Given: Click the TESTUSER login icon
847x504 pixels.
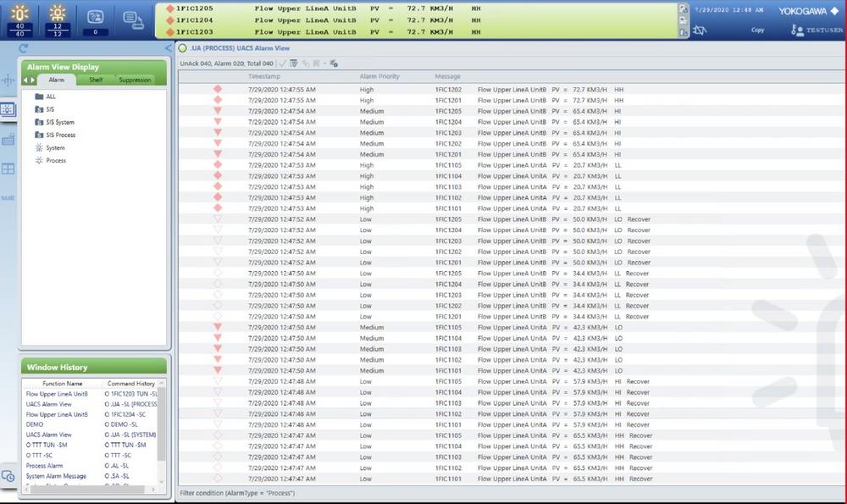Looking at the screenshot, I should pos(797,30).
